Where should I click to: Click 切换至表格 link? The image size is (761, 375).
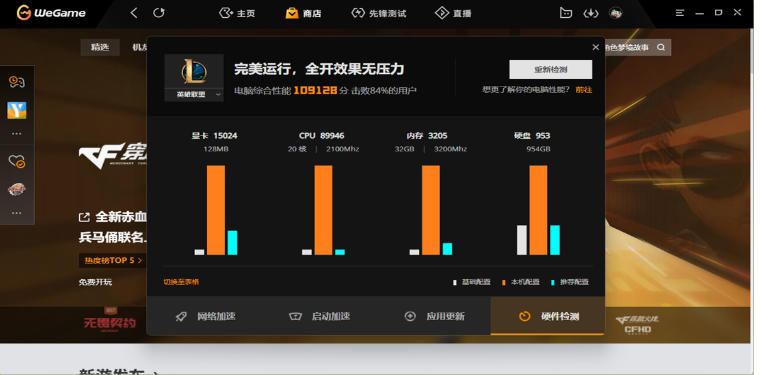181,282
